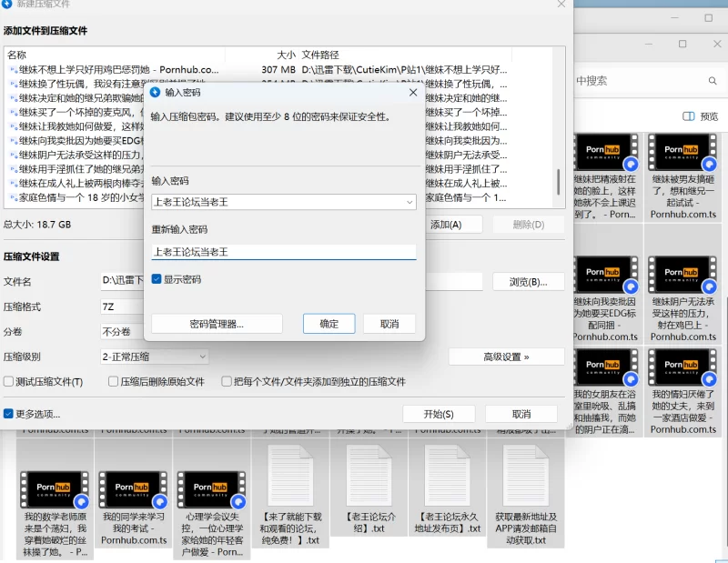The height and width of the screenshot is (563, 728).
Task: Expand the 输入密码 combo box dropdown arrow
Action: click(x=409, y=202)
